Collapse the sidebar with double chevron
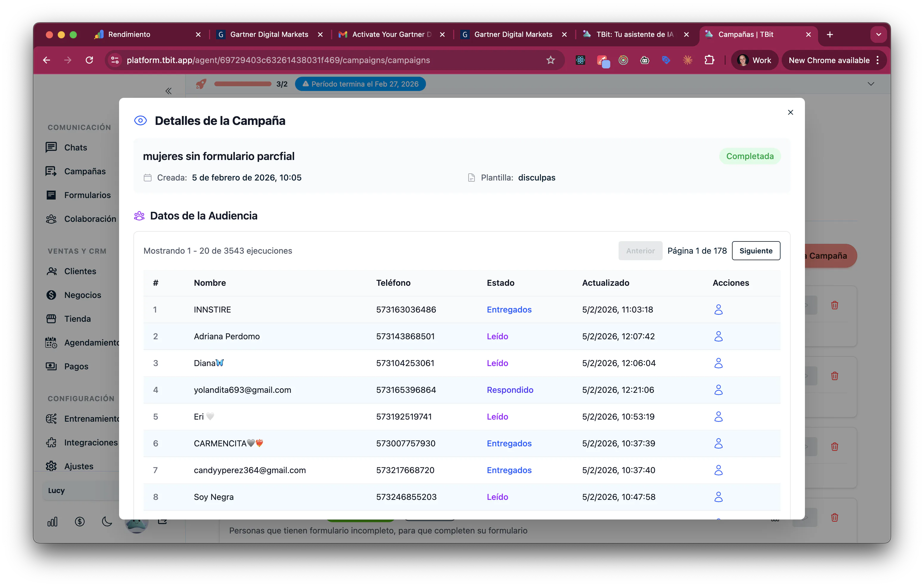The width and height of the screenshot is (924, 587). [168, 91]
